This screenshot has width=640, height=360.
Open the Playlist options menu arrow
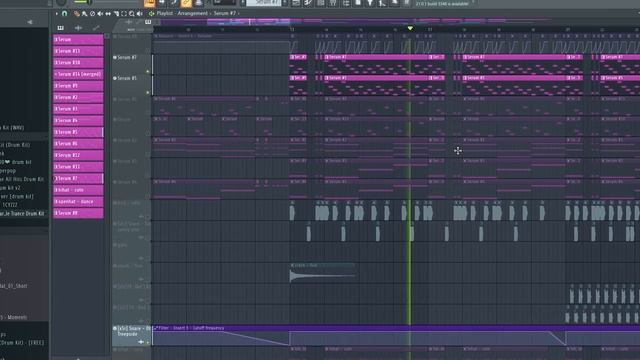pos(57,13)
